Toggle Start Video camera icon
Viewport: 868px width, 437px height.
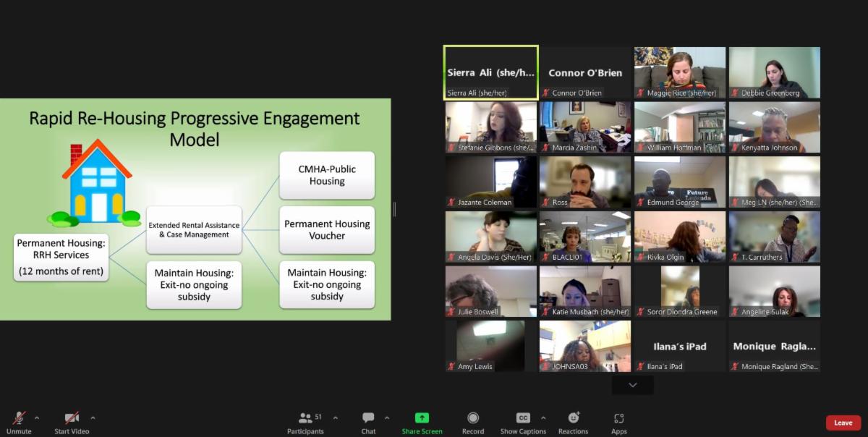click(x=72, y=418)
